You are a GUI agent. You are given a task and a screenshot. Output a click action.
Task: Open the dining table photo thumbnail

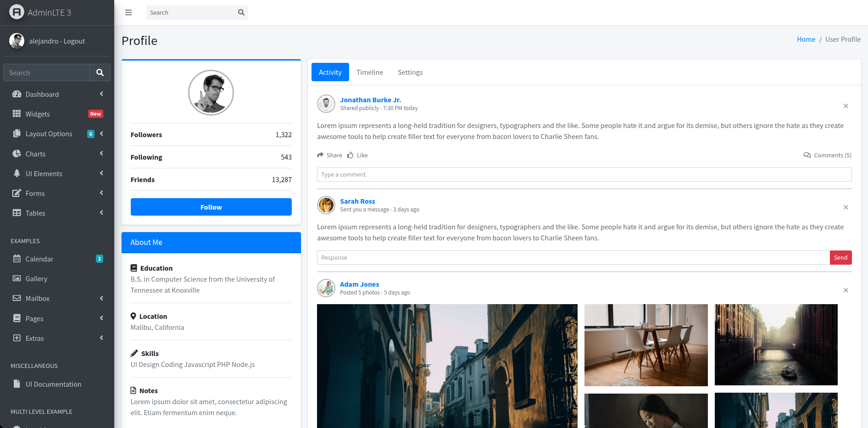click(x=646, y=345)
